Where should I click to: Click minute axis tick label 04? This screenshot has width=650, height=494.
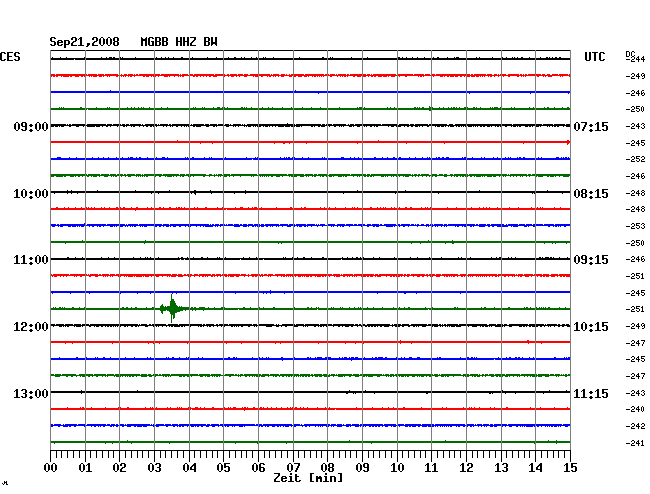tap(189, 467)
